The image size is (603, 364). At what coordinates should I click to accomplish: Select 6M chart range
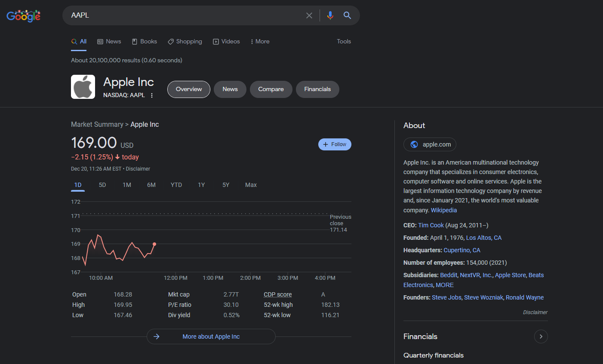[x=151, y=185]
